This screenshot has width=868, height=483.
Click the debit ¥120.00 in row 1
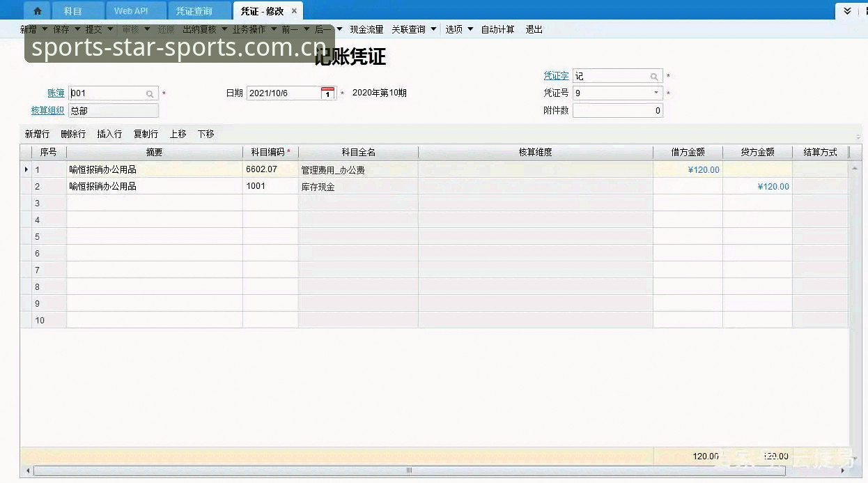click(x=688, y=169)
